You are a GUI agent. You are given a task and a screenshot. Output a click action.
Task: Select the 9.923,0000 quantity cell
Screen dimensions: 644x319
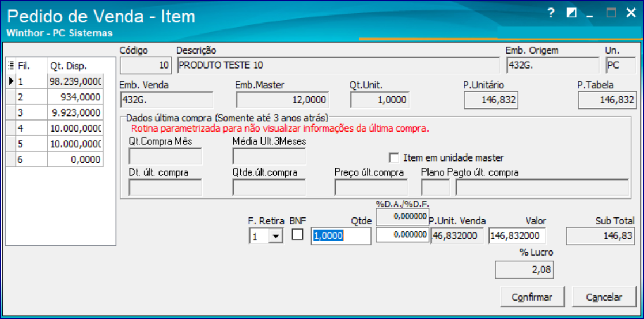click(x=75, y=112)
